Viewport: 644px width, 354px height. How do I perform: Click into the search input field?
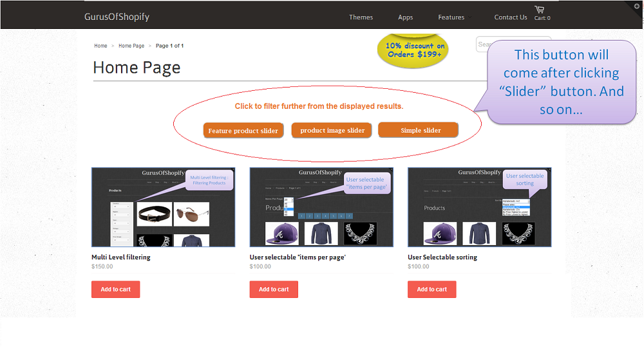point(482,44)
